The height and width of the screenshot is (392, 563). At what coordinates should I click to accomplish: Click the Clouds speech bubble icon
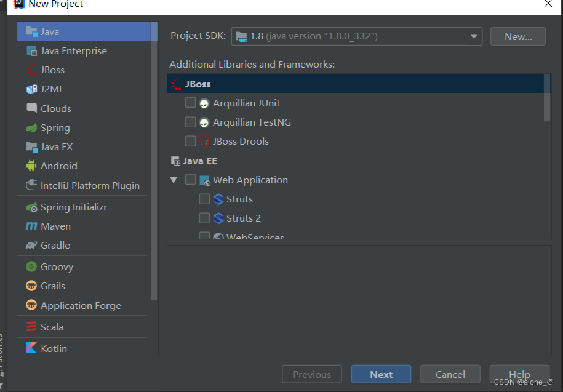point(31,108)
